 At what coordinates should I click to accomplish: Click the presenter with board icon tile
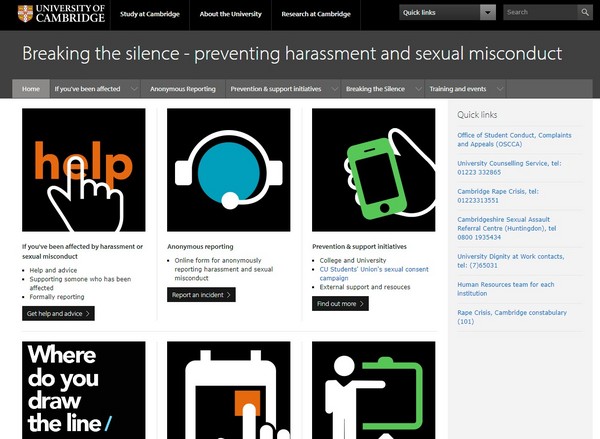pos(373,391)
